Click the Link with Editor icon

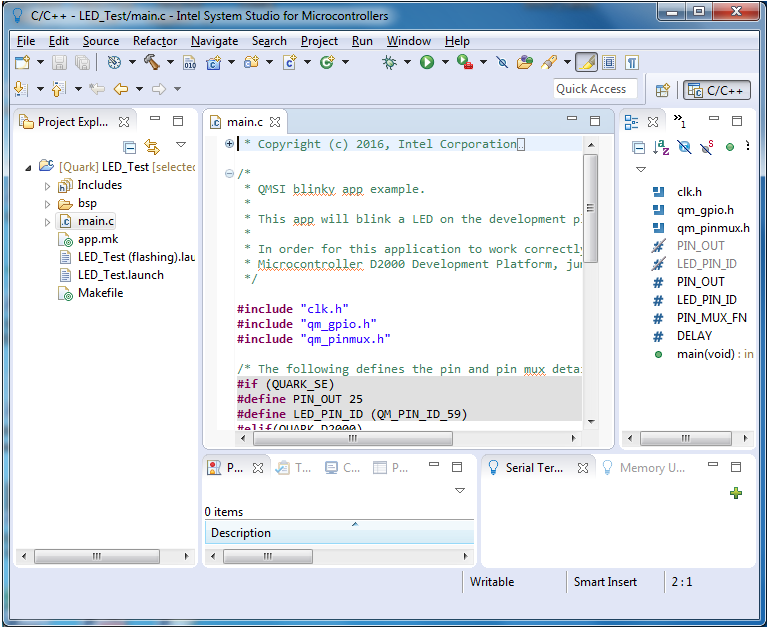tap(152, 147)
